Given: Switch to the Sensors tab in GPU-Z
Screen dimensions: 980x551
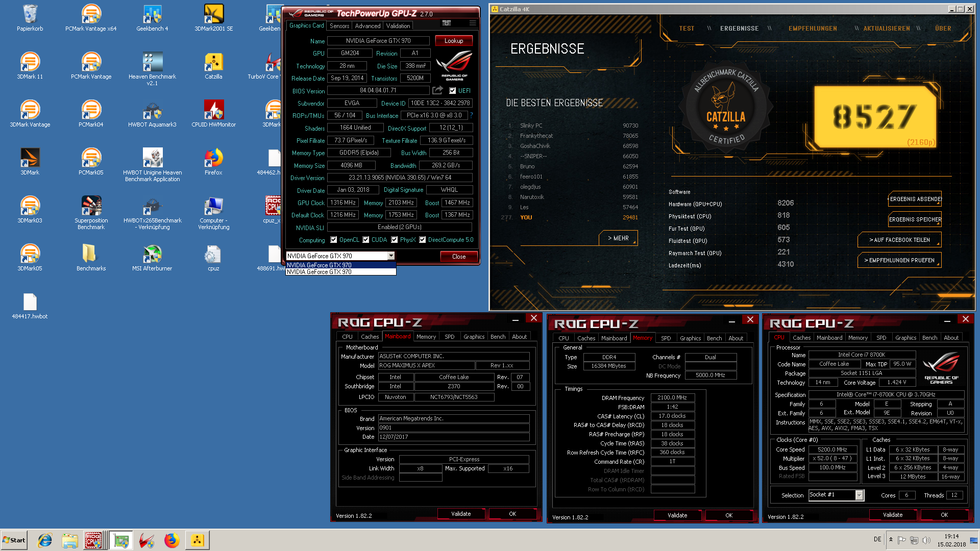Looking at the screenshot, I should 339,26.
